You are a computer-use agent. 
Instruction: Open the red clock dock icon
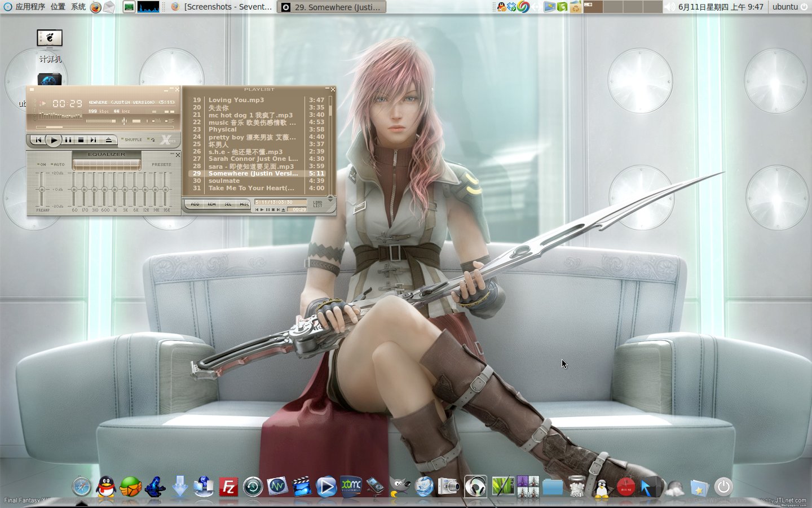pyautogui.click(x=626, y=487)
